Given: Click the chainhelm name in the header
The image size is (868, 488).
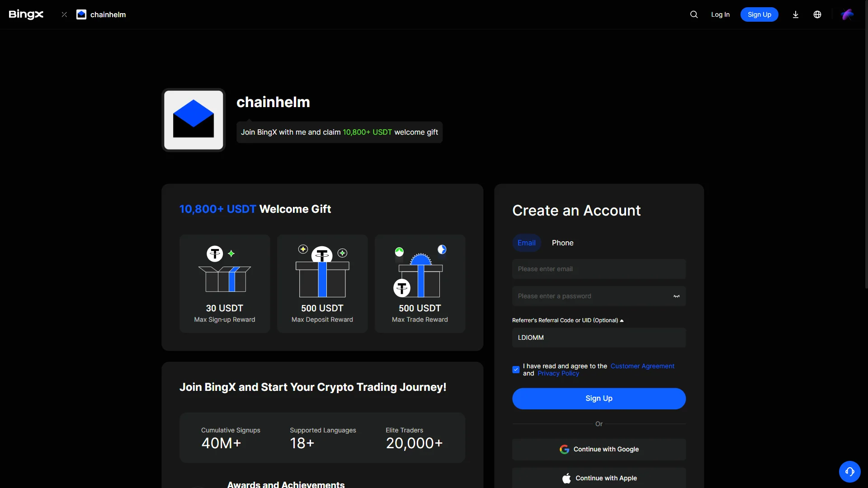Looking at the screenshot, I should click(108, 14).
